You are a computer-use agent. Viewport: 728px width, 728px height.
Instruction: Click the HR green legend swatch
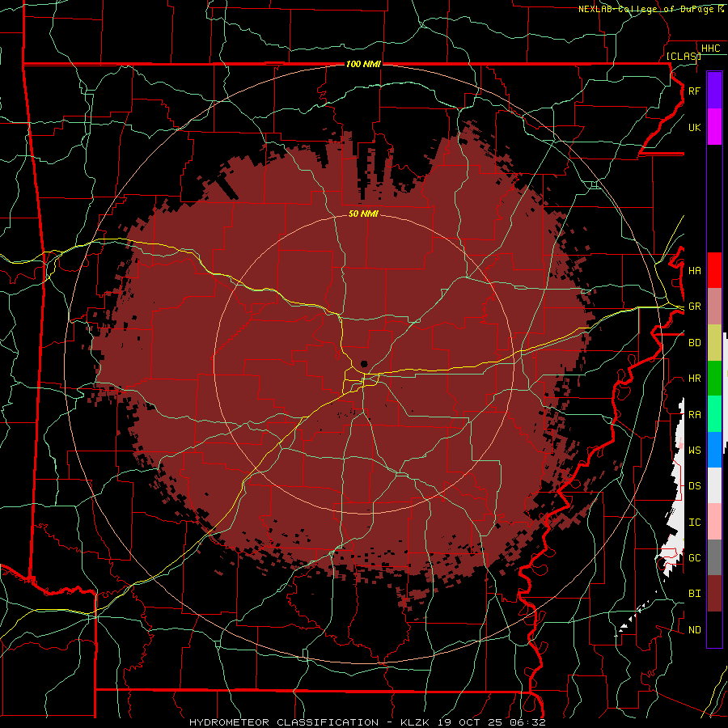click(x=714, y=378)
